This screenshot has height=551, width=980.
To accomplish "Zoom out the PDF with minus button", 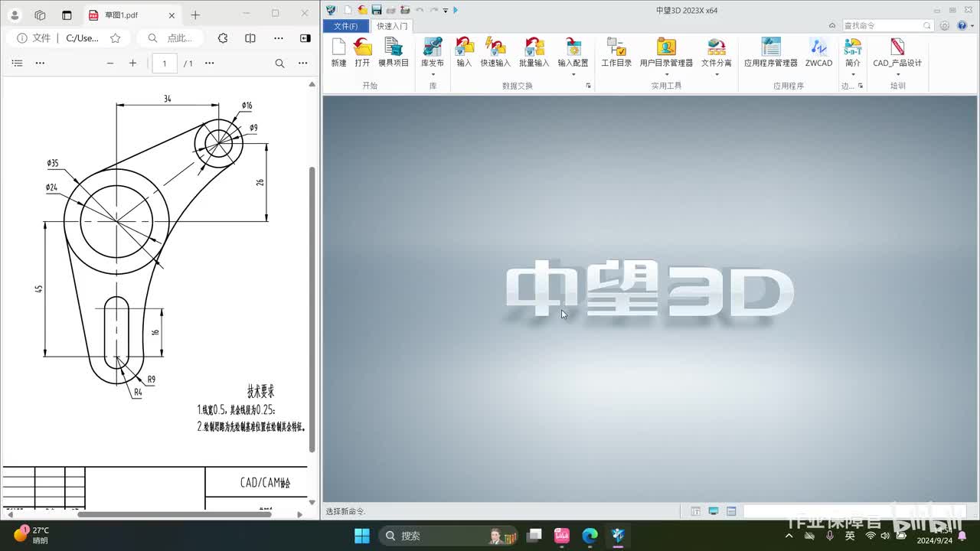I will pyautogui.click(x=110, y=64).
